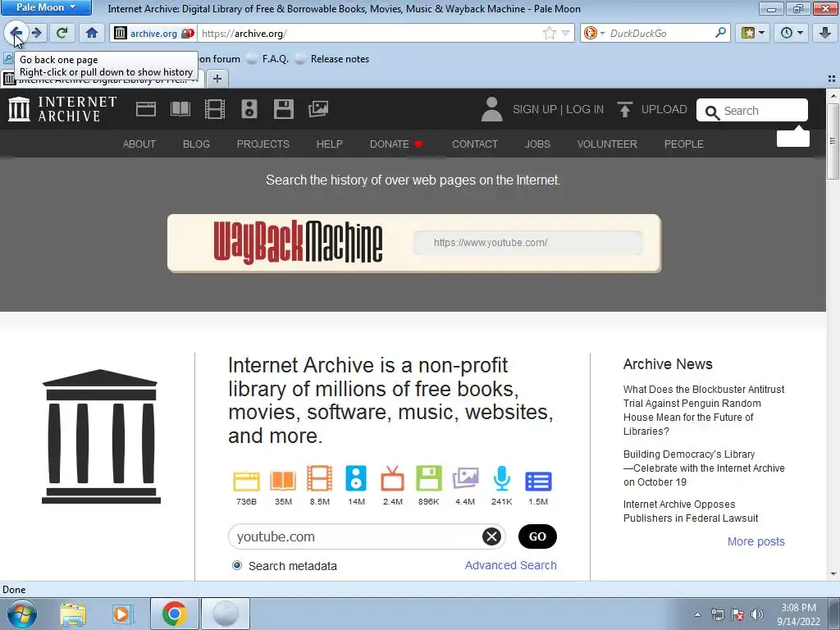Click the Wayback Machine URL input field
This screenshot has height=630, width=840.
(x=528, y=243)
